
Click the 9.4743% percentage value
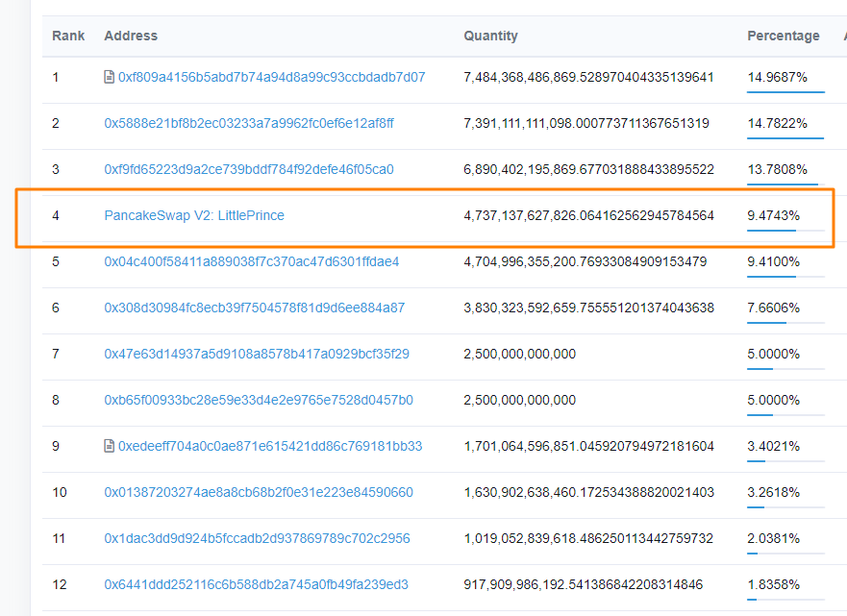tap(773, 215)
